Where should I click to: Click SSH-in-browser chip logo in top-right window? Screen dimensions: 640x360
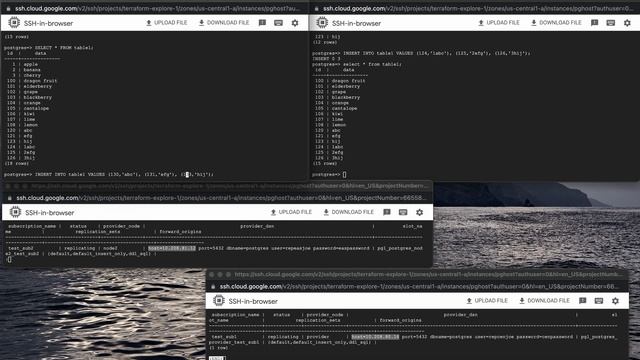click(x=322, y=23)
